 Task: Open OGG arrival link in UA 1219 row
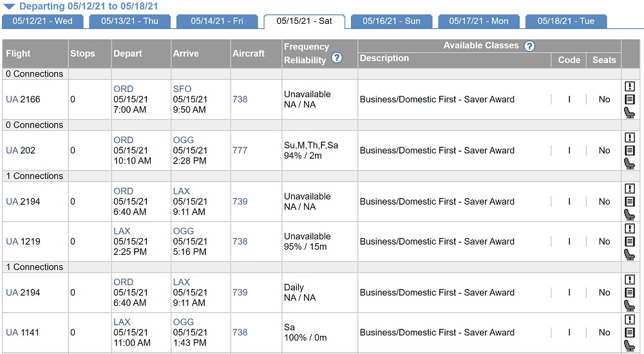coord(183,231)
